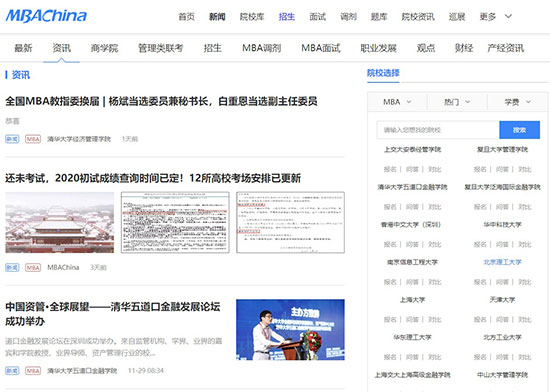
Task: Switch to the 资讯 news tab
Action: [x=61, y=48]
